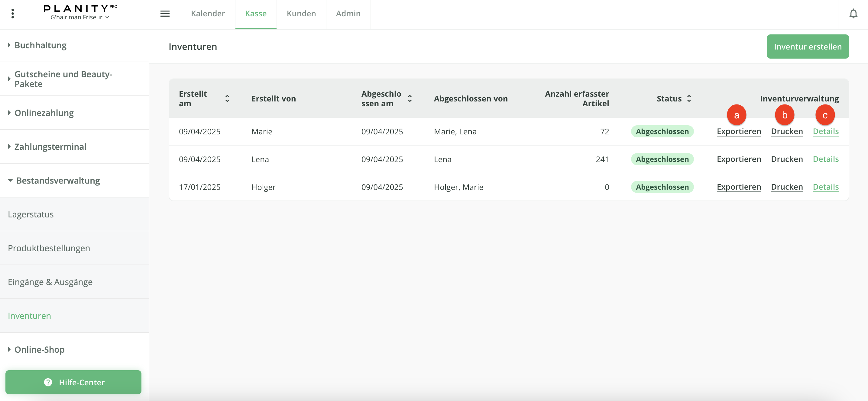Sort by Erstellt am column arrows

click(x=227, y=99)
